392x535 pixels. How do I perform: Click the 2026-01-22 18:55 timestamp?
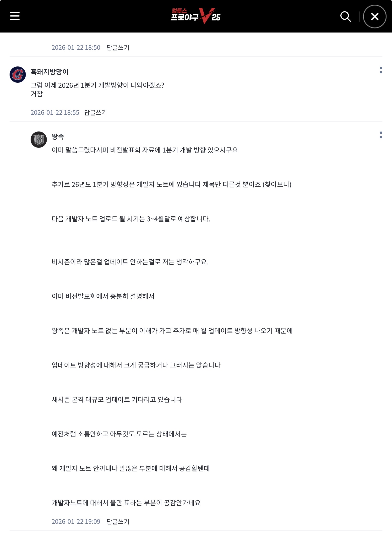point(55,113)
